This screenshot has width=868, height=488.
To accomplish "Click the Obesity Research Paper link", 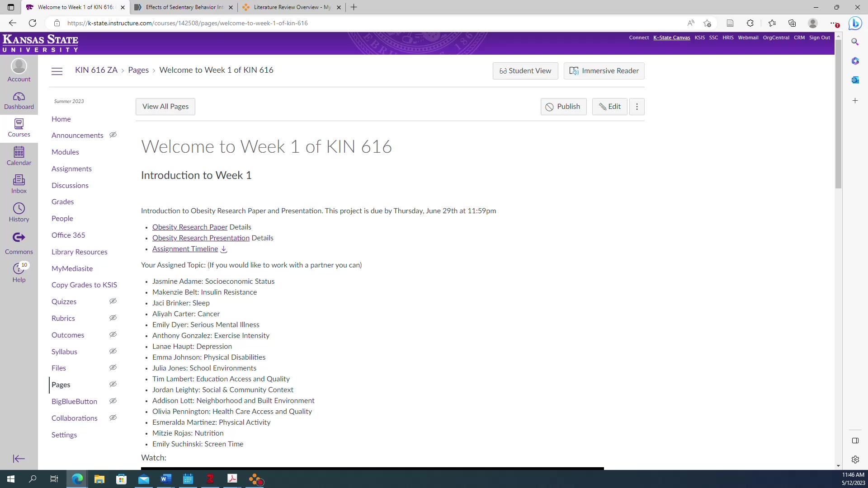I will click(x=189, y=226).
